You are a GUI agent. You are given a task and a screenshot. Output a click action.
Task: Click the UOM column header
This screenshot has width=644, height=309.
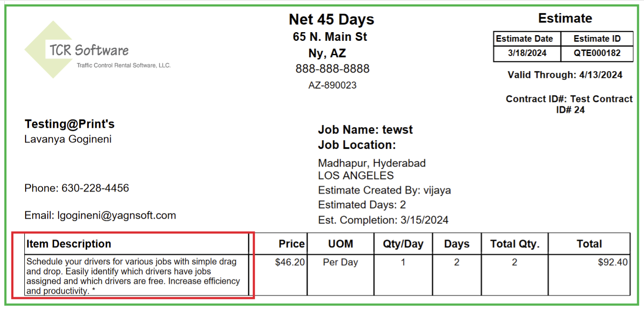click(x=340, y=244)
